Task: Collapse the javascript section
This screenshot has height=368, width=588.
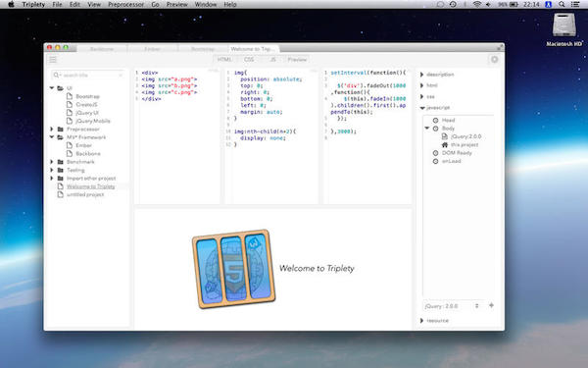Action: click(x=422, y=108)
